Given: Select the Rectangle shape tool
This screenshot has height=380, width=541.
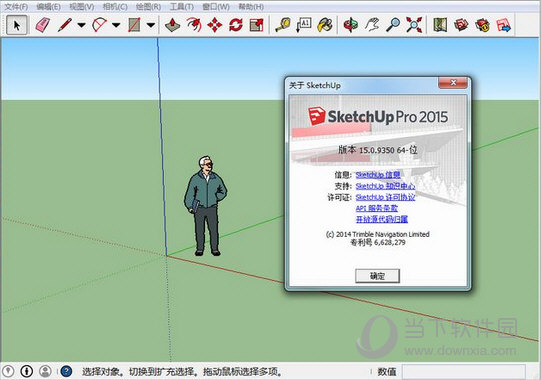Looking at the screenshot, I should (134, 25).
